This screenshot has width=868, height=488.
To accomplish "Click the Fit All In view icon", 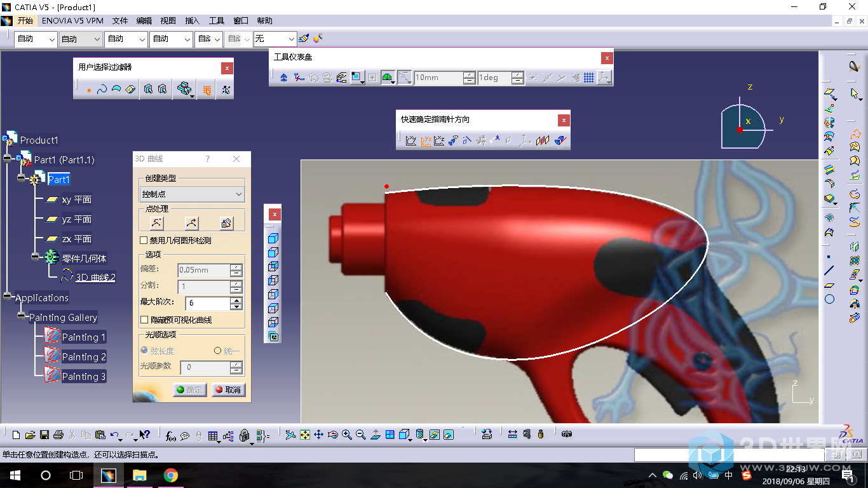I will tap(304, 435).
